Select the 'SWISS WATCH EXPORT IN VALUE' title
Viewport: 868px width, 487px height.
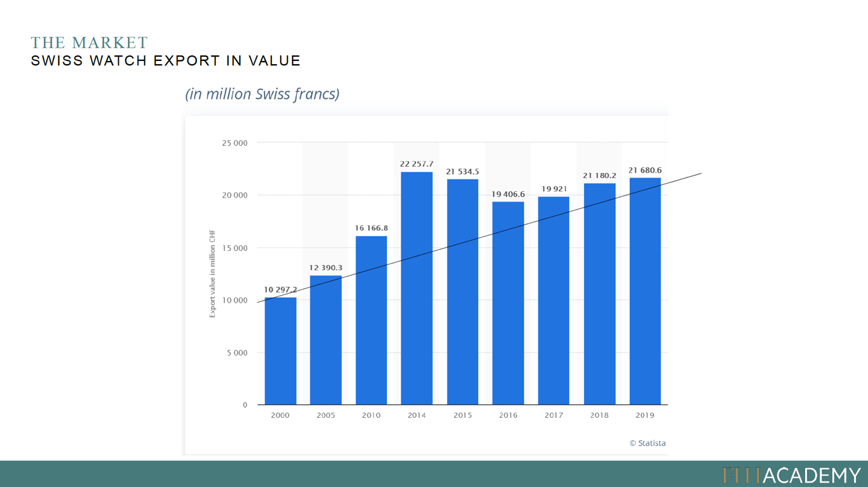[166, 61]
